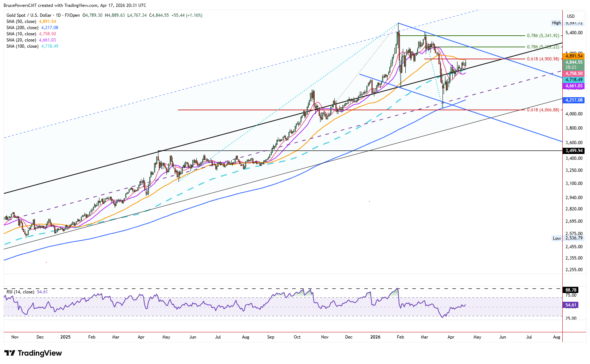
Task: Select the pink 4,758.50 tag on price axis
Action: tap(574, 74)
